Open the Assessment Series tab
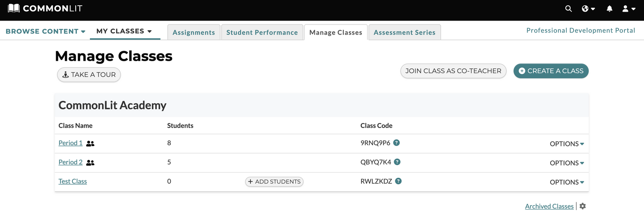Viewport: 644px width, 224px height. (405, 32)
